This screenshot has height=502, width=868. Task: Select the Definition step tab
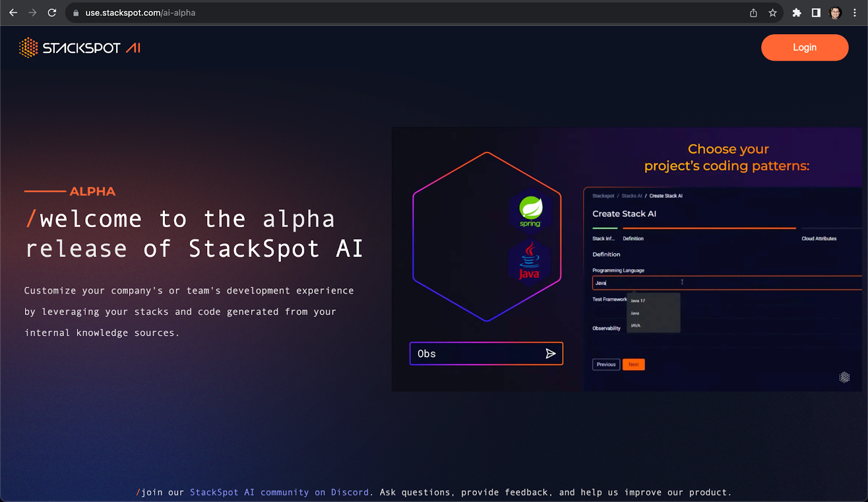point(633,239)
